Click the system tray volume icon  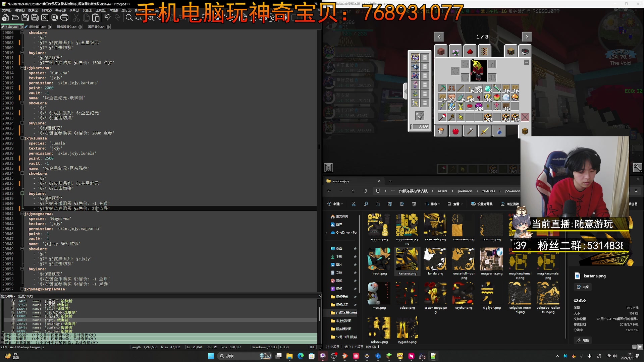(615, 356)
